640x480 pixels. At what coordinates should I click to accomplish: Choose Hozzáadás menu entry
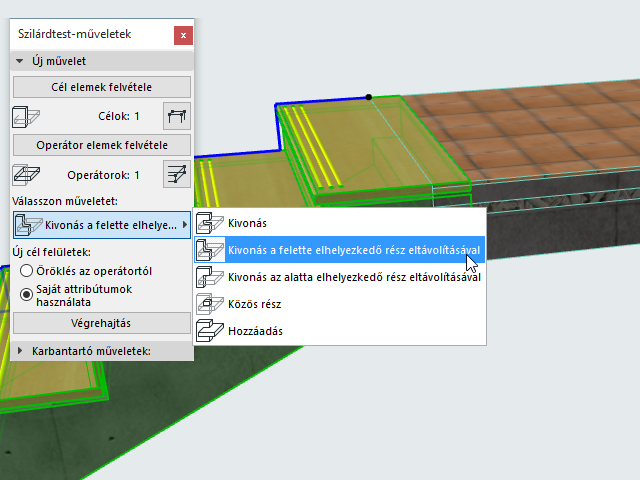(x=340, y=331)
